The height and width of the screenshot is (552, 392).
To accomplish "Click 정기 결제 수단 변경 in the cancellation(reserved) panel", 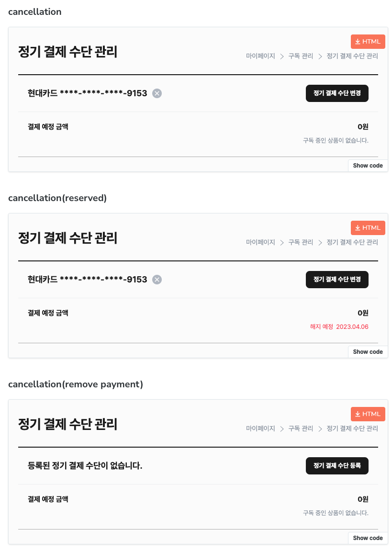I will pyautogui.click(x=337, y=280).
